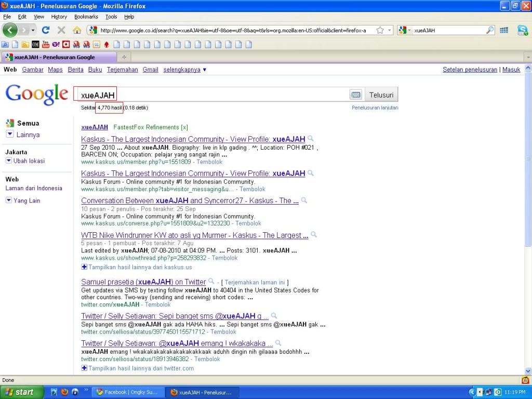
Task: Click the Forward navigation arrow
Action: click(x=24, y=30)
